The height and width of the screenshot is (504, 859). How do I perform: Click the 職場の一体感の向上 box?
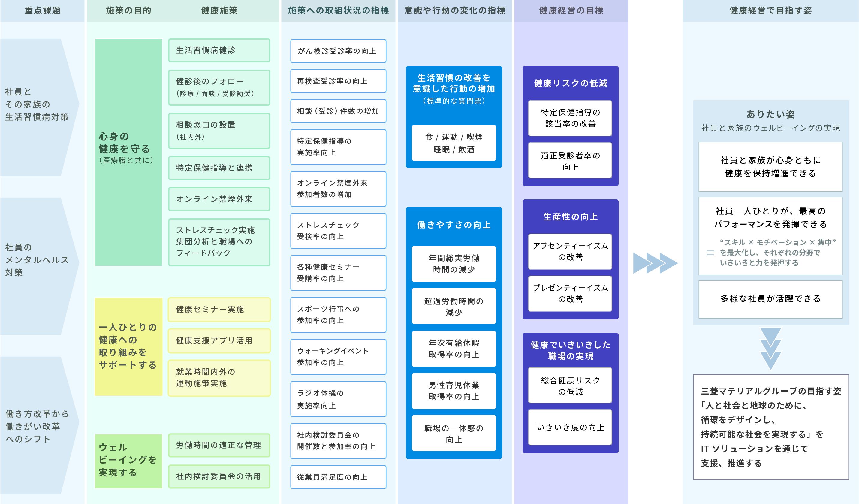(x=454, y=433)
